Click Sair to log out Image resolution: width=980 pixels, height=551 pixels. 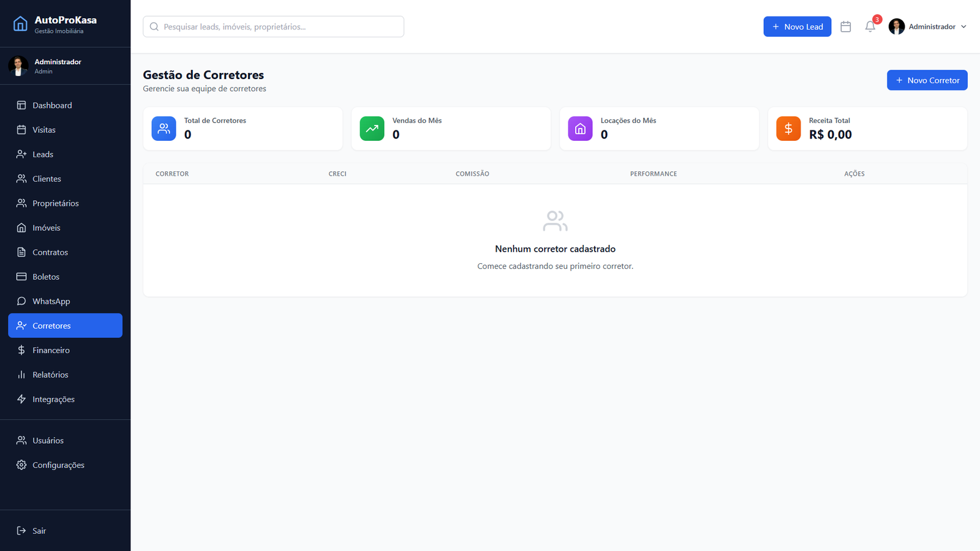(39, 531)
